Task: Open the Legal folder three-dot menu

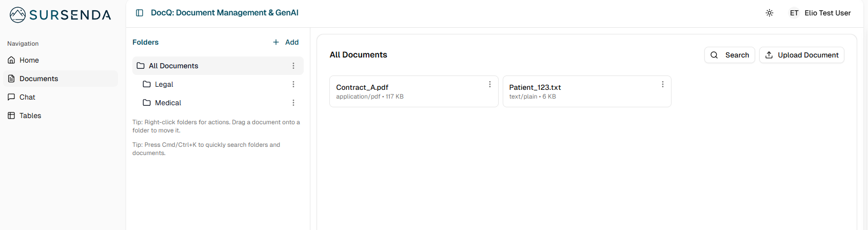Action: pyautogui.click(x=293, y=84)
